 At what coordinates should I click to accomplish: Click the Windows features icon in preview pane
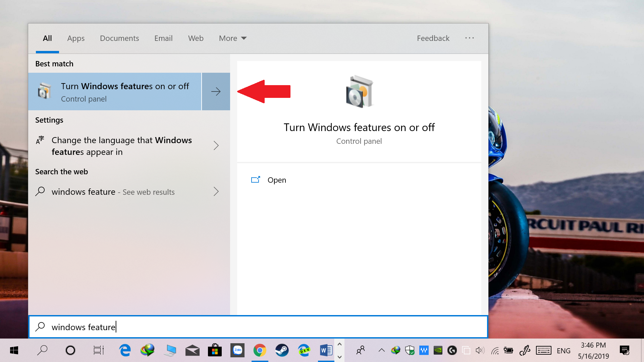359,92
